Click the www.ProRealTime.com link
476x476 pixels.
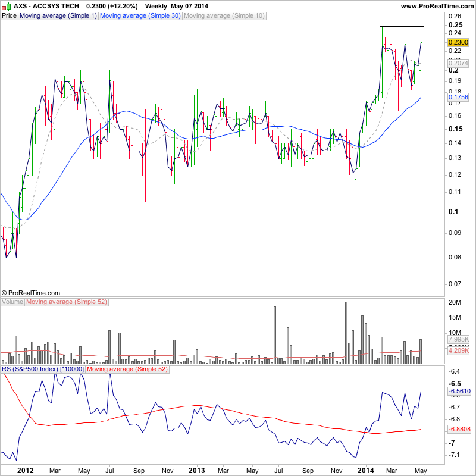point(437,6)
